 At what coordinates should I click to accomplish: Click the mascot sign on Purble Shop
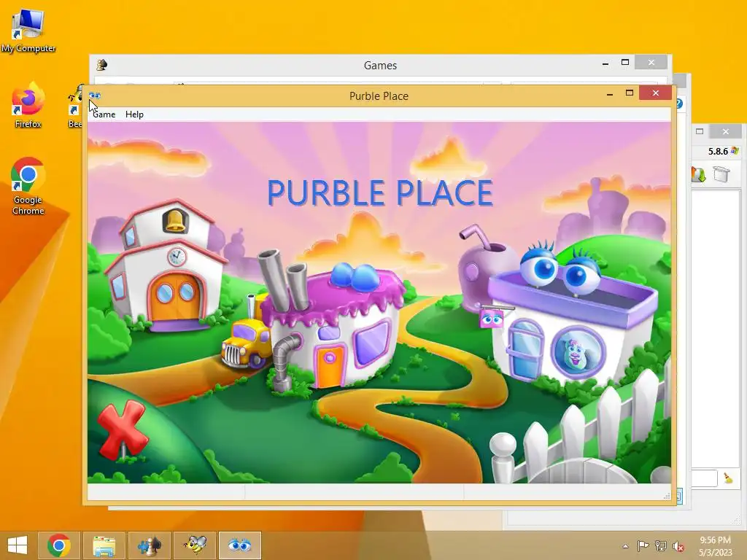492,318
